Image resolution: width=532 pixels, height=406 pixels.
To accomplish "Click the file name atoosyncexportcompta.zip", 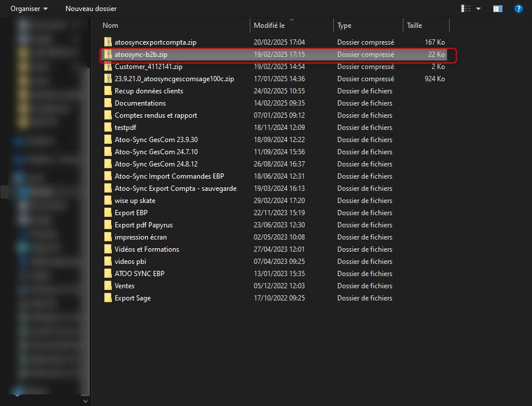I will (155, 42).
